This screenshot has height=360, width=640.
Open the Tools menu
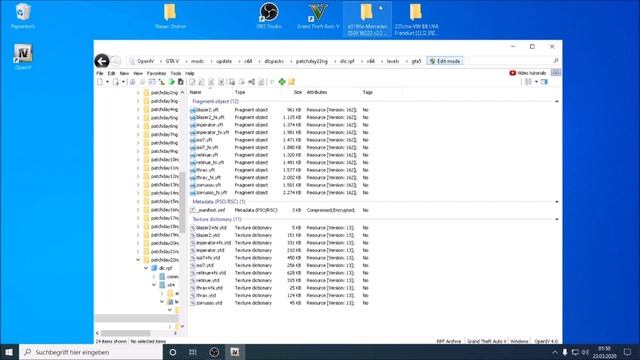(176, 73)
